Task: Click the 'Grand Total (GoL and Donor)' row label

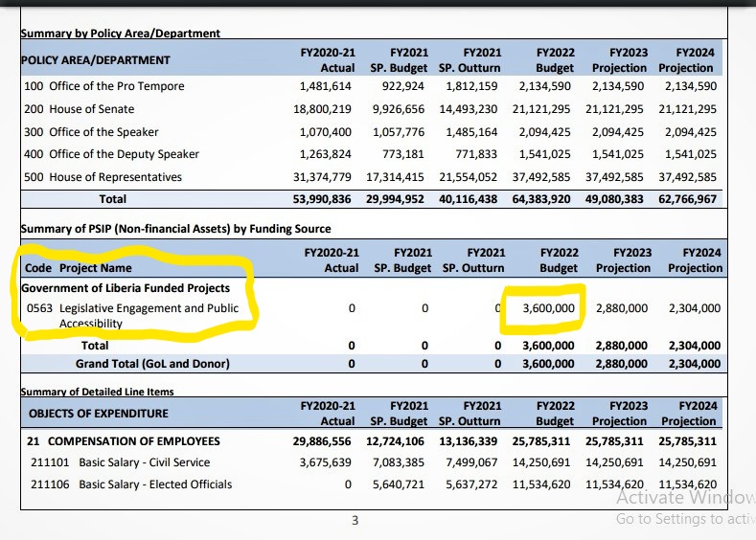Action: tap(152, 364)
